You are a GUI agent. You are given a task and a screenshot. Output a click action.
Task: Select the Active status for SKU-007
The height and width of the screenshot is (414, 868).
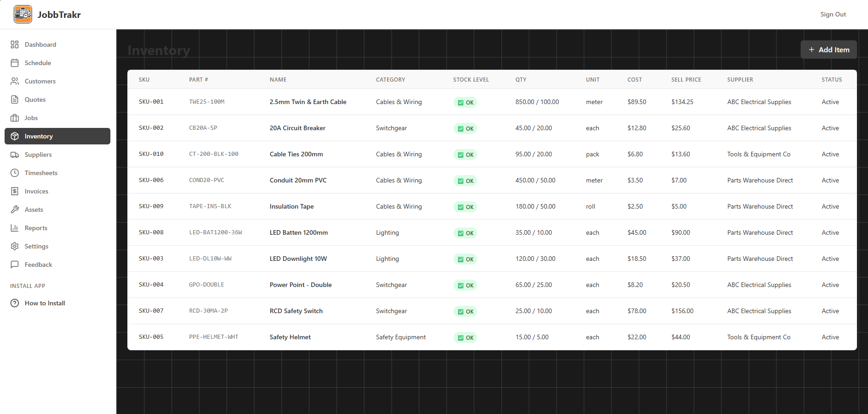coord(830,311)
